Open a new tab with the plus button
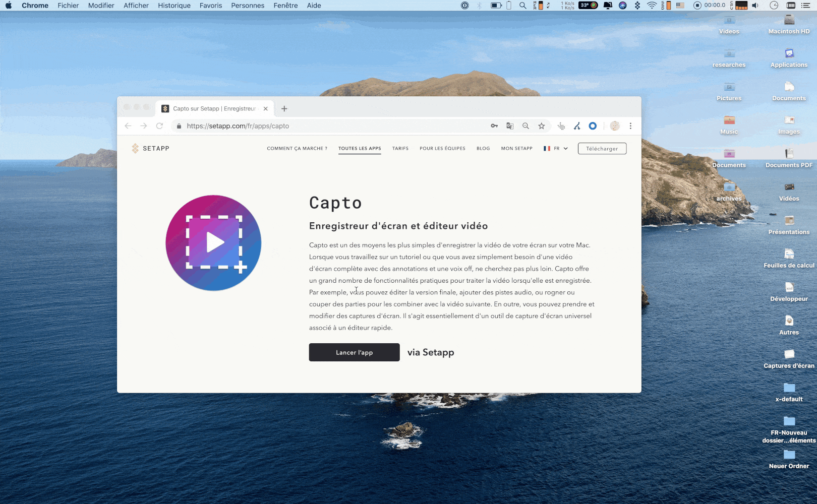This screenshot has width=817, height=504. (x=284, y=109)
